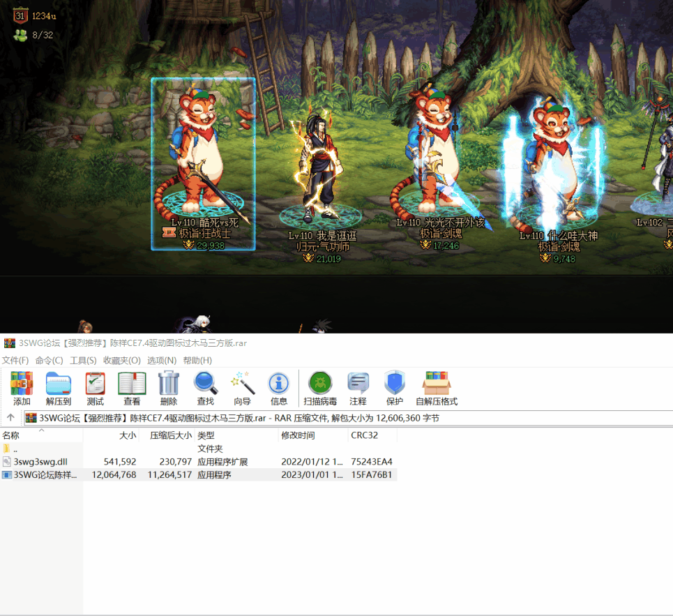Click packed size 11,264,517 cell
This screenshot has width=673, height=616.
pos(169,475)
